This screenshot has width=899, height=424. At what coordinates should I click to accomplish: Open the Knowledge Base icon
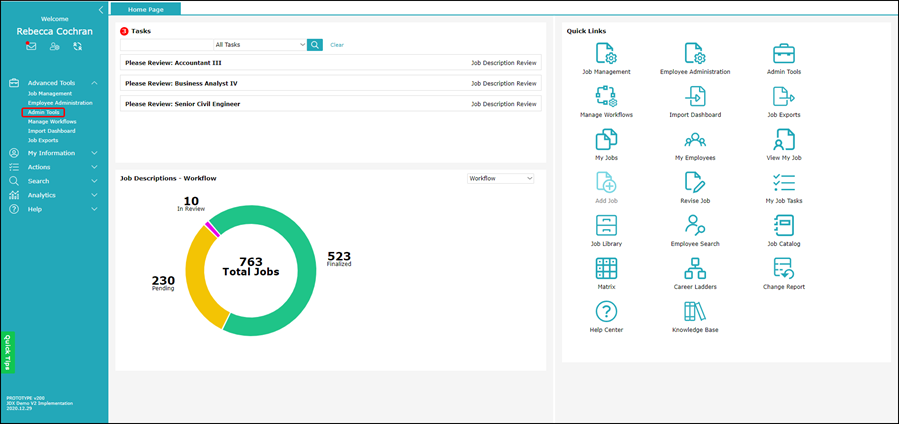click(x=695, y=311)
